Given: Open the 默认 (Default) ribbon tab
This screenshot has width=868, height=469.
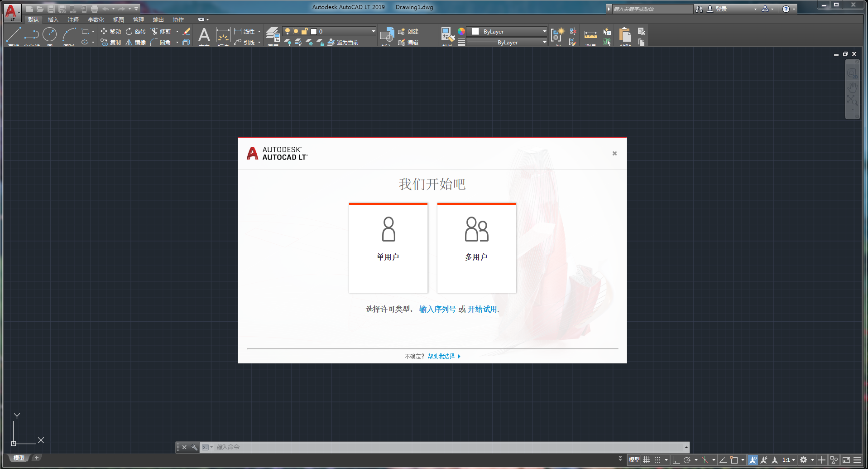Looking at the screenshot, I should (34, 19).
